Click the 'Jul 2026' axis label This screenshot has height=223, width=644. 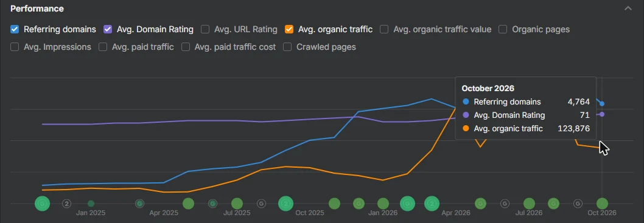coord(529,213)
